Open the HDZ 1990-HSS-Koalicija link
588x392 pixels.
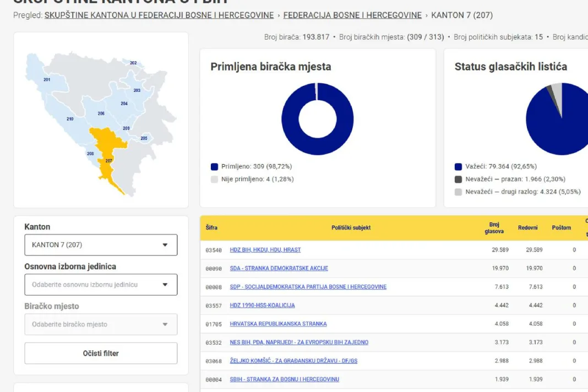click(x=262, y=306)
